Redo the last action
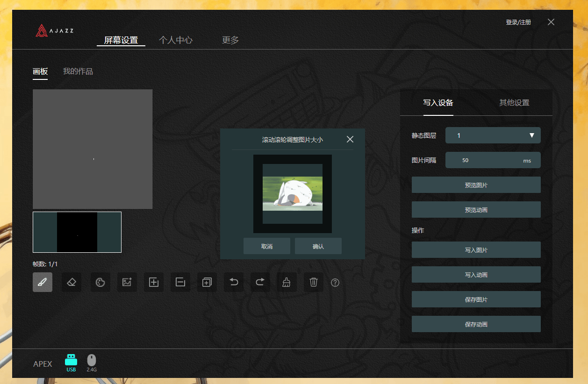 coord(260,282)
